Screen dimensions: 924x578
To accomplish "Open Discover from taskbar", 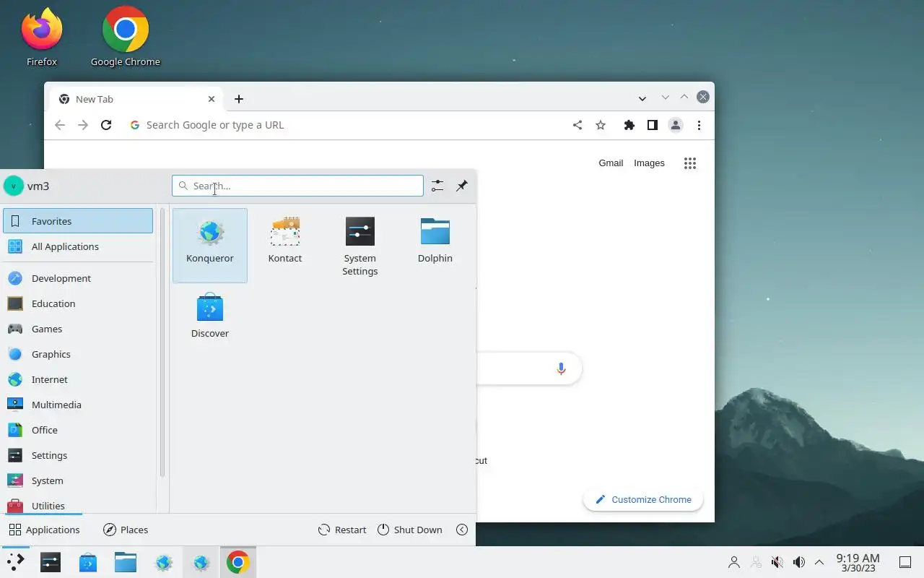I will coord(88,562).
